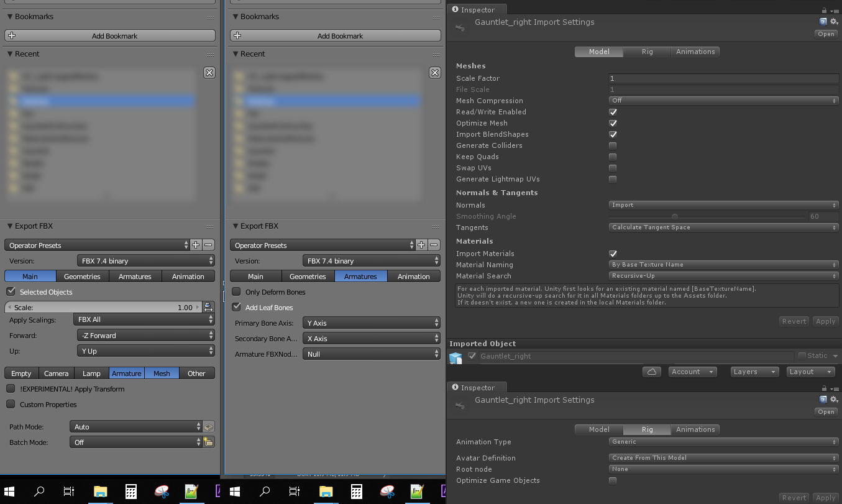The height and width of the screenshot is (504, 842).
Task: Open the Mesh Compression dropdown
Action: (x=723, y=100)
